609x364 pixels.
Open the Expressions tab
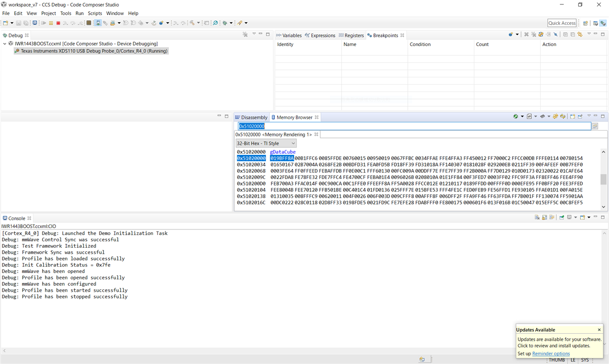320,35
